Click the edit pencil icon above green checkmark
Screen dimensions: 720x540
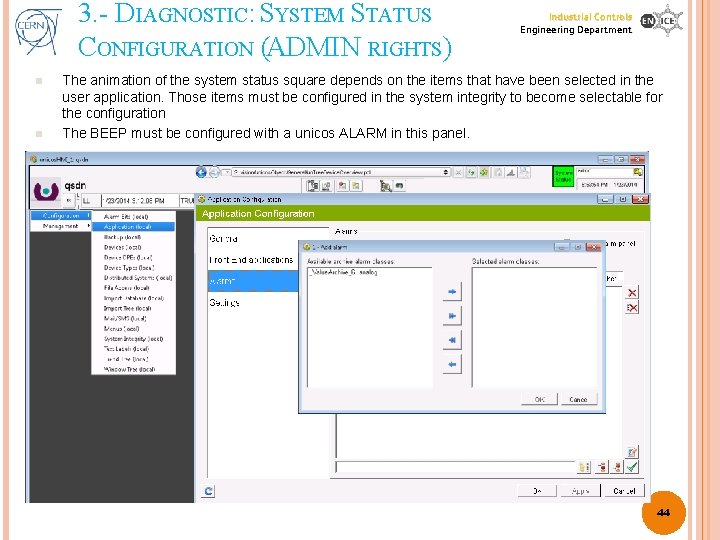tap(632, 452)
